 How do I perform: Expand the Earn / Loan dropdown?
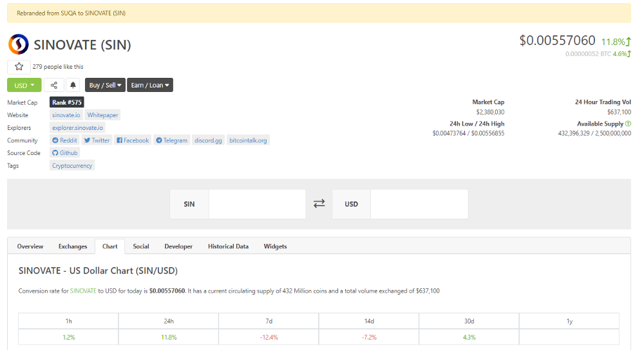coord(150,85)
